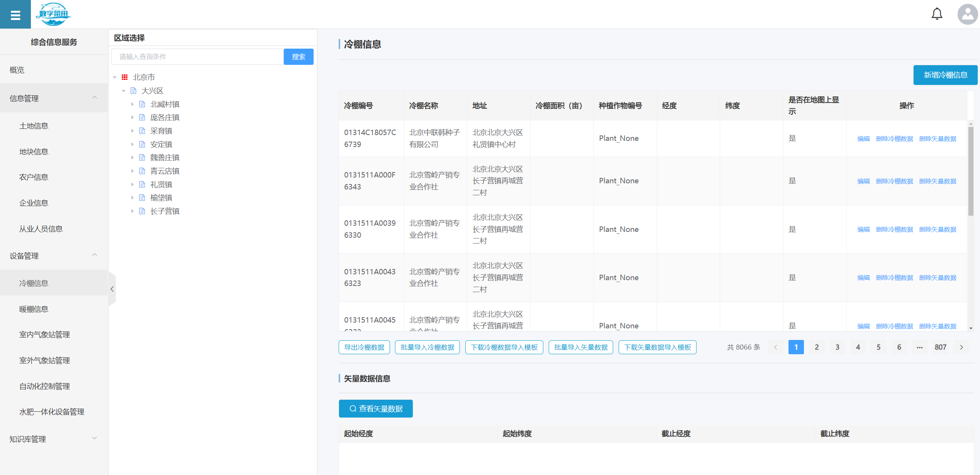Open the 室内气象站管理 menu item
Image resolution: width=980 pixels, height=475 pixels.
54,335
